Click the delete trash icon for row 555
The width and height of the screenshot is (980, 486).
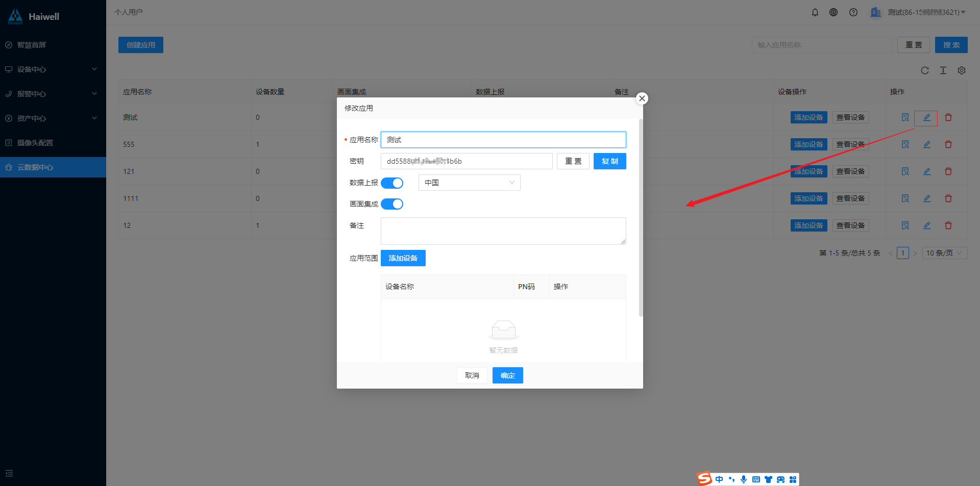point(948,144)
